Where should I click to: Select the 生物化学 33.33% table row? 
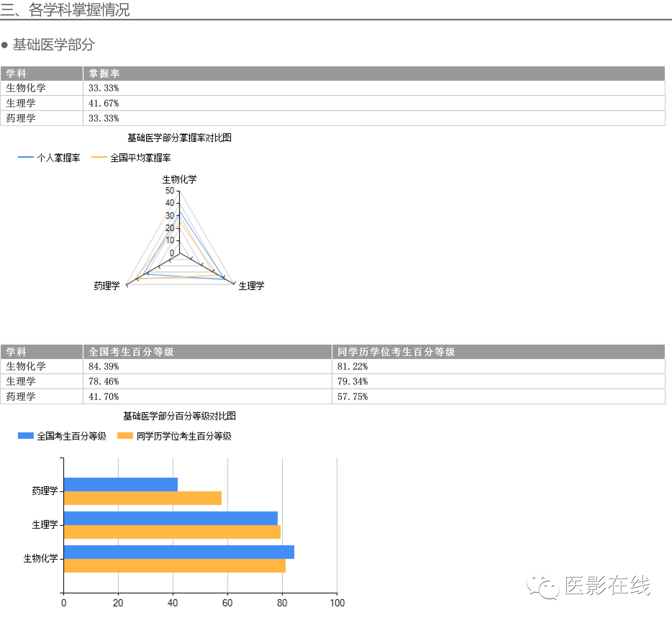pos(103,88)
